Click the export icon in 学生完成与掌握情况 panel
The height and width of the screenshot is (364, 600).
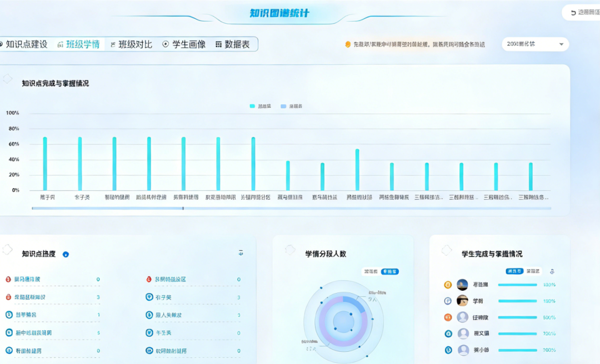[552, 271]
